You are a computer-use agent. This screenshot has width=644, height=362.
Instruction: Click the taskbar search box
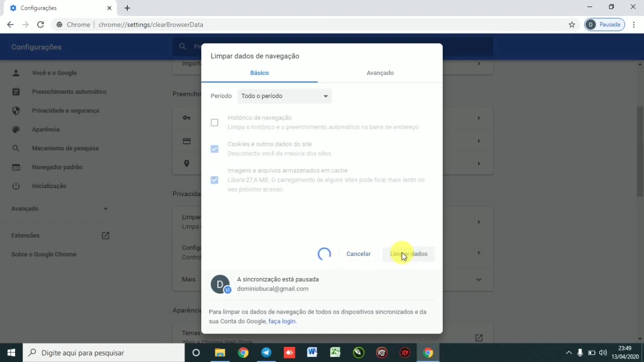104,352
